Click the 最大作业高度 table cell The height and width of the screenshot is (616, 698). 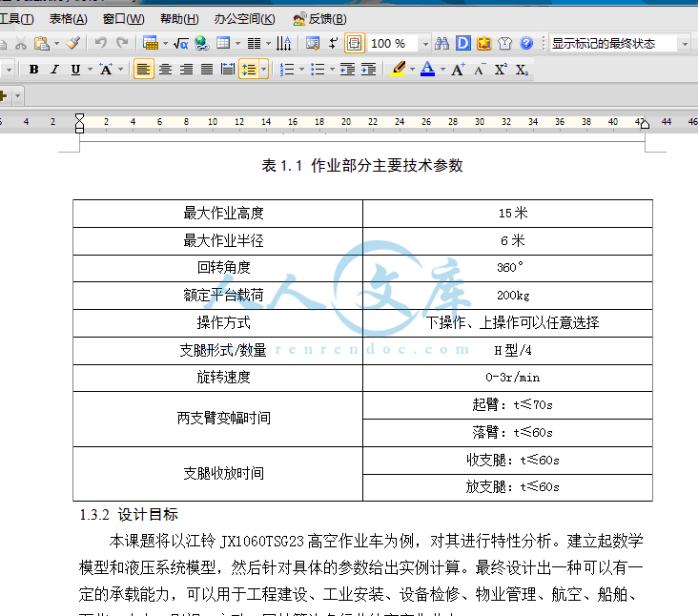[x=218, y=214]
